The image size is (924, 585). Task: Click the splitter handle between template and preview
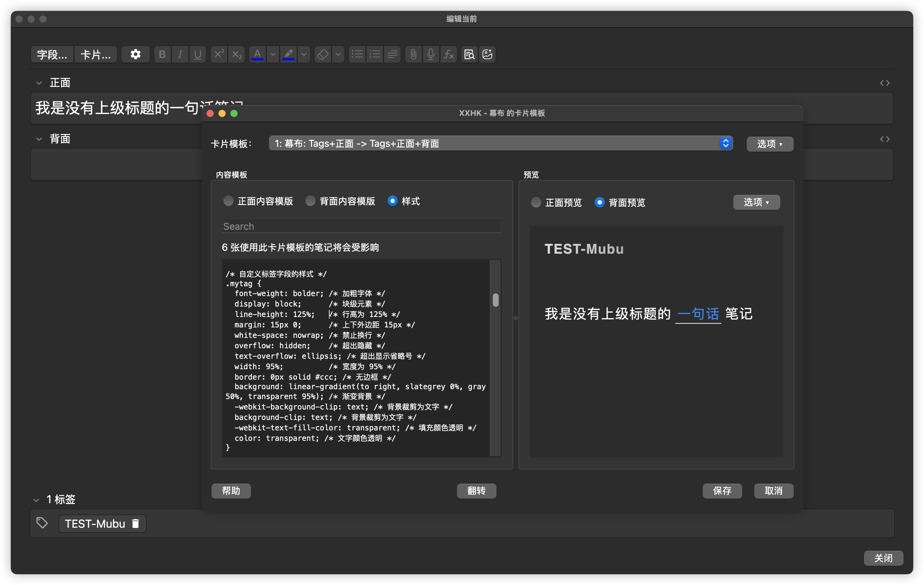click(x=516, y=318)
